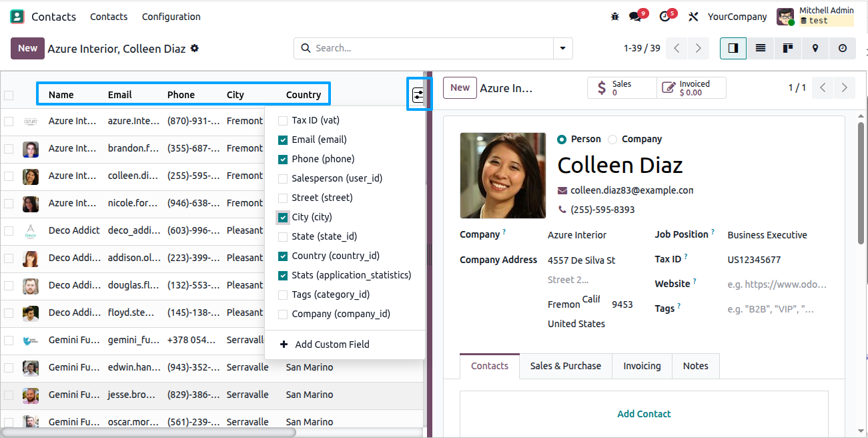Enable the Tax ID (vat) column checkbox
The width and height of the screenshot is (868, 438).
[x=283, y=121]
